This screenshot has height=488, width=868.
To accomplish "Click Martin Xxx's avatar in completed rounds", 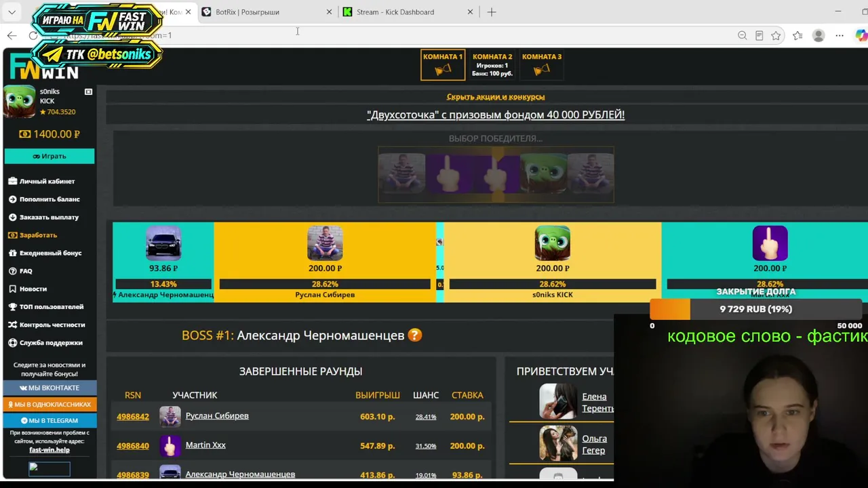I will pos(170,445).
